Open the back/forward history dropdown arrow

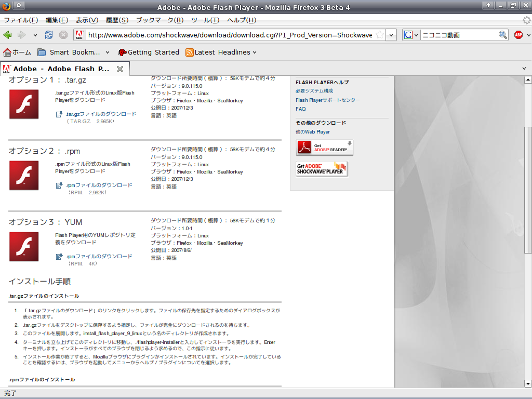[x=35, y=35]
